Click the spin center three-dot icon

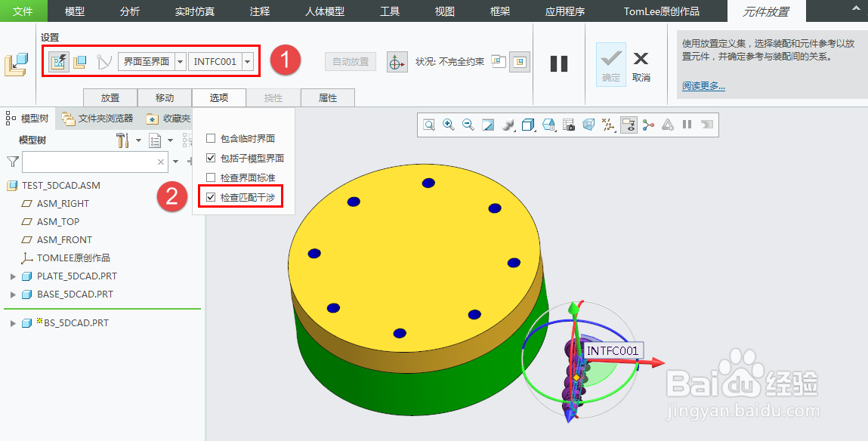pyautogui.click(x=648, y=125)
